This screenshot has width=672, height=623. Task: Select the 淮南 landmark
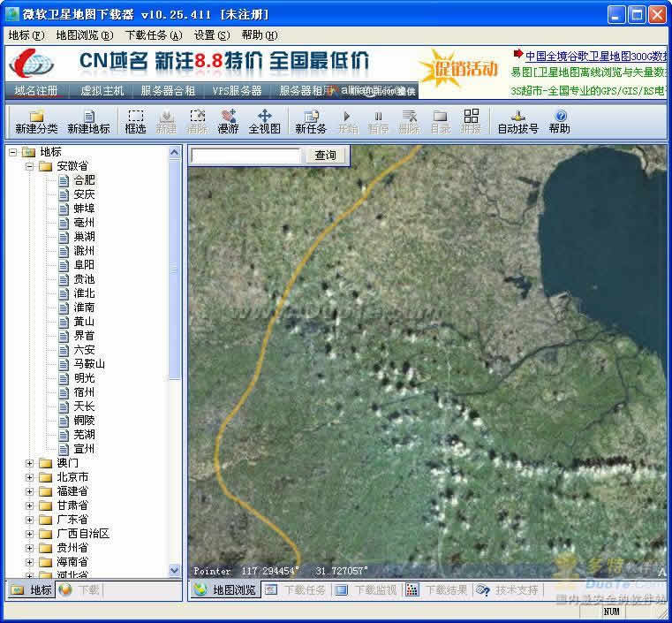click(x=84, y=308)
